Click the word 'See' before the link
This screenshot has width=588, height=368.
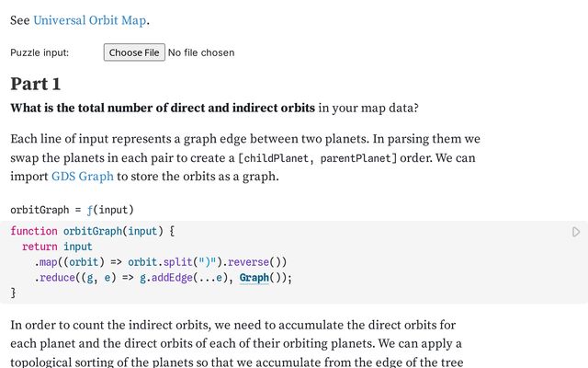click(19, 20)
